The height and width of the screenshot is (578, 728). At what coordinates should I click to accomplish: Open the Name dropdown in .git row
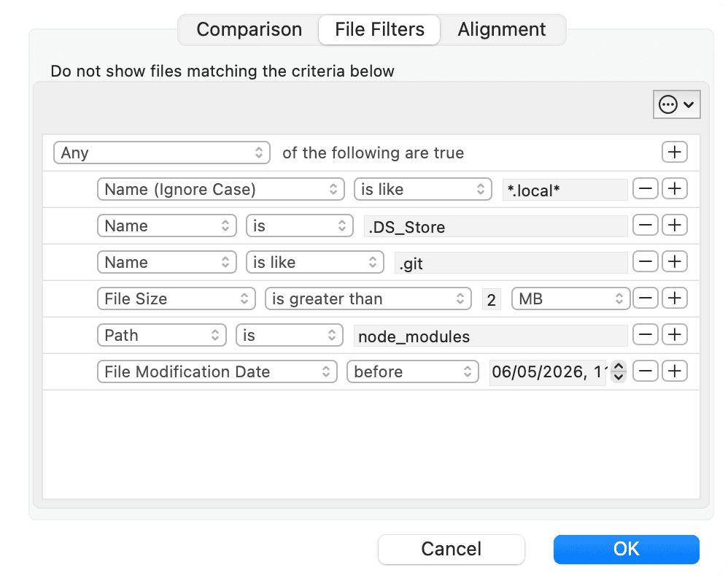click(166, 263)
